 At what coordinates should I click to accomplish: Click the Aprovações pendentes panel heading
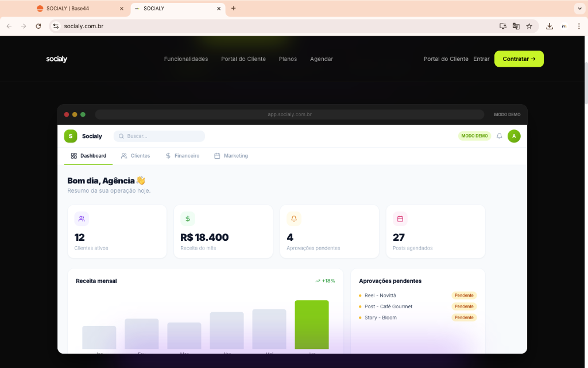(390, 281)
